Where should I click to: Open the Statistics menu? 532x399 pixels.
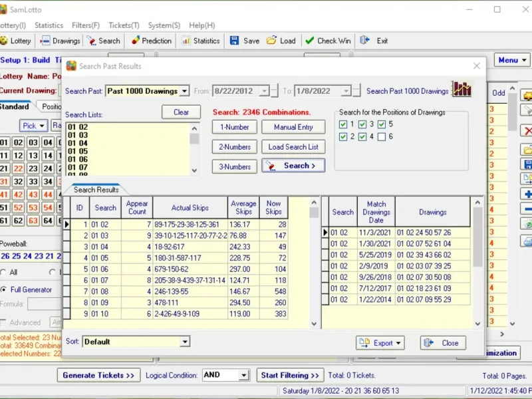(49, 25)
